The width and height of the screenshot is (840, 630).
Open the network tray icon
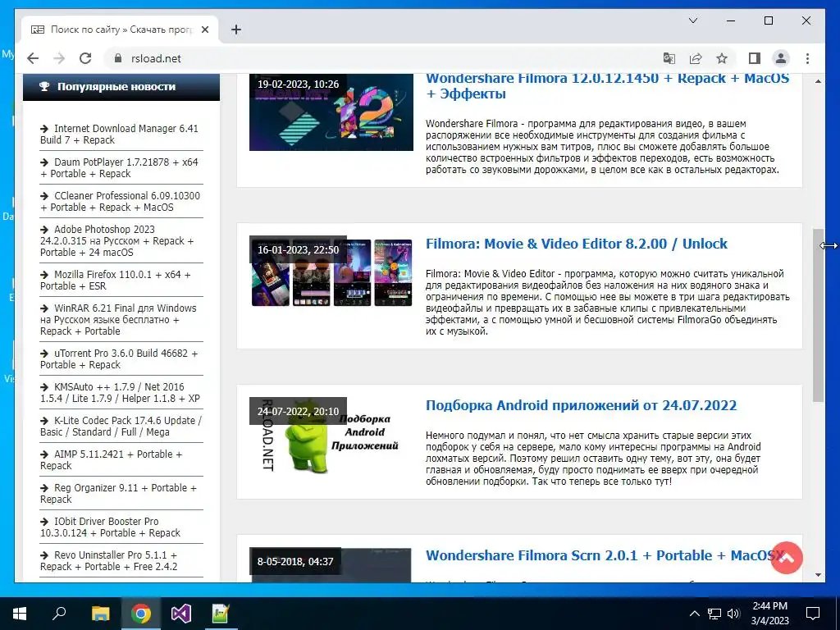(714, 614)
